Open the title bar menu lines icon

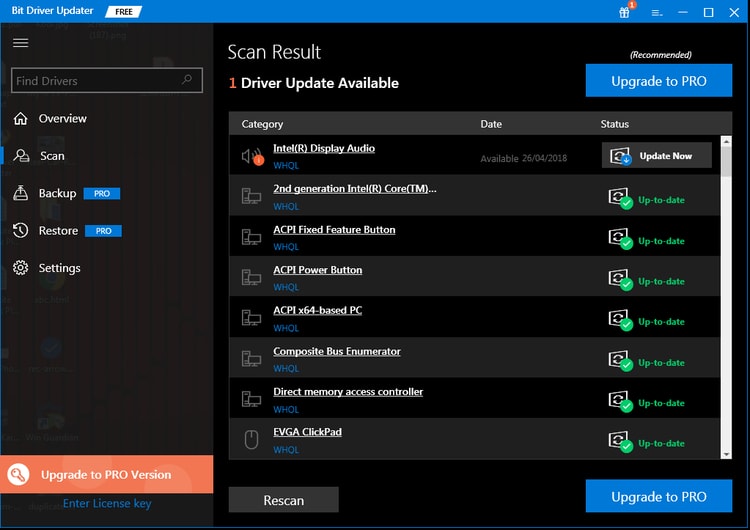coord(657,12)
